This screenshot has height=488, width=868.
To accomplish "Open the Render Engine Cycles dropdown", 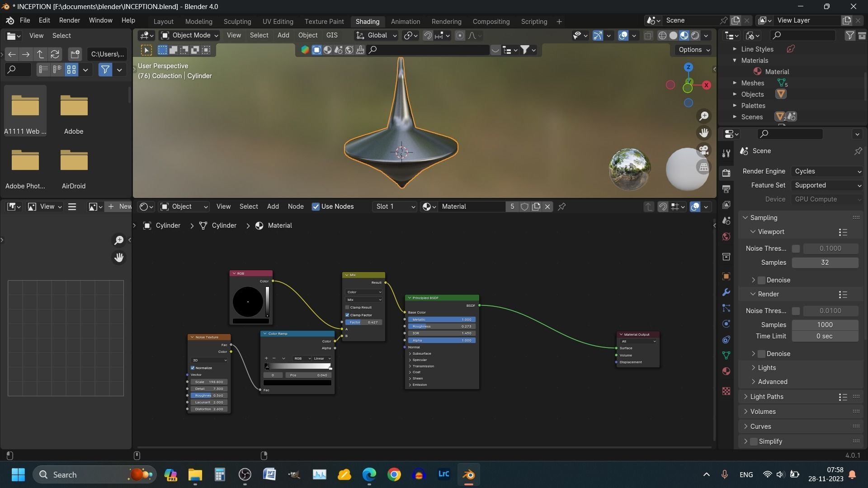I will 827,171.
